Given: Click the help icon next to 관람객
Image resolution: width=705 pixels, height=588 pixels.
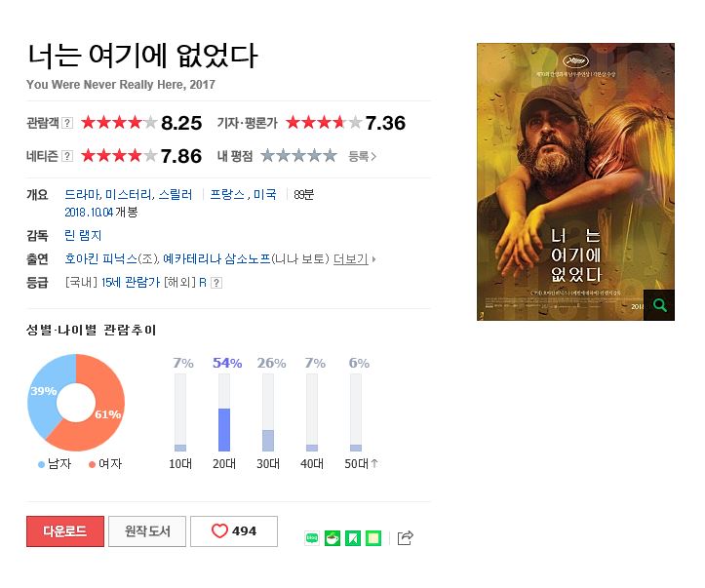Looking at the screenshot, I should [67, 123].
